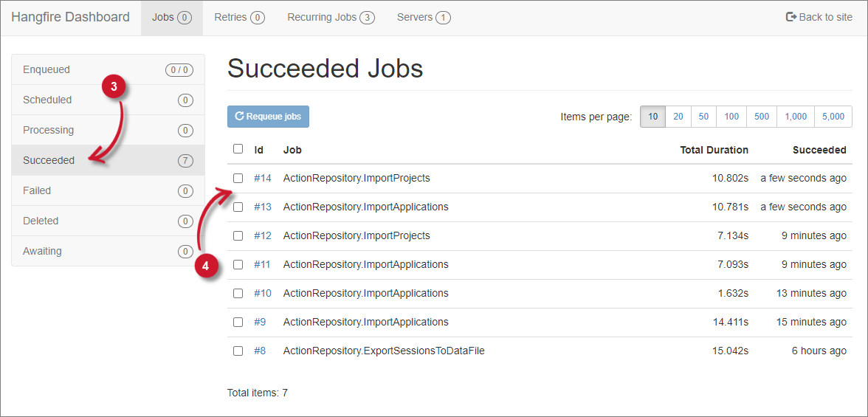Check the box for job #8
Viewport: 868px width, 417px height.
point(238,351)
